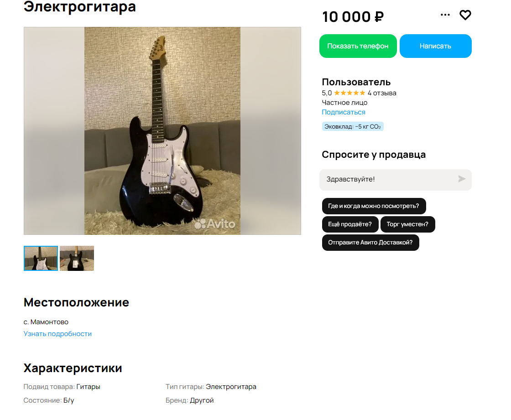Image resolution: width=511 pixels, height=420 pixels.
Task: Add the listing to favorites with the heart icon
Action: [465, 15]
